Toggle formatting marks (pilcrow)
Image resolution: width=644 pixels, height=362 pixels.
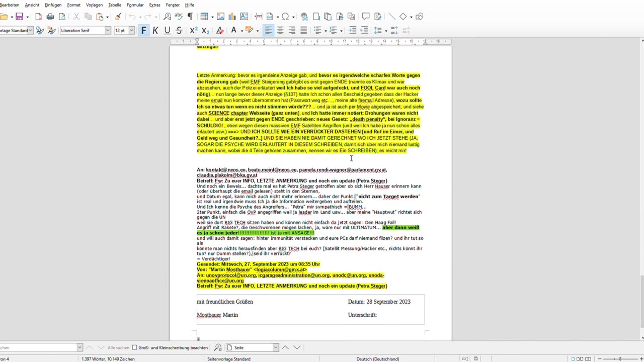point(190,17)
